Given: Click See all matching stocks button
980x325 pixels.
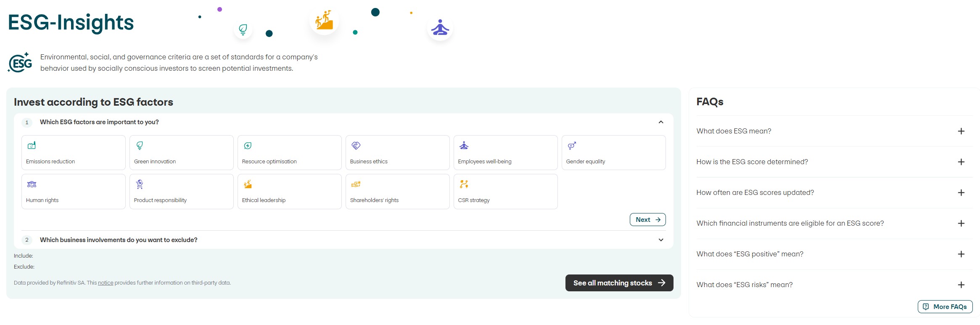Looking at the screenshot, I should (619, 283).
